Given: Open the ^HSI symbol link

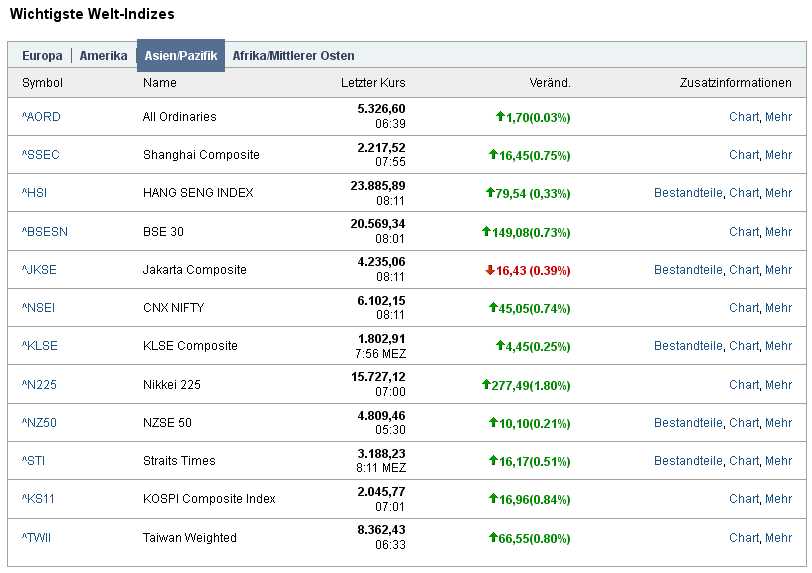Looking at the screenshot, I should coord(34,193).
